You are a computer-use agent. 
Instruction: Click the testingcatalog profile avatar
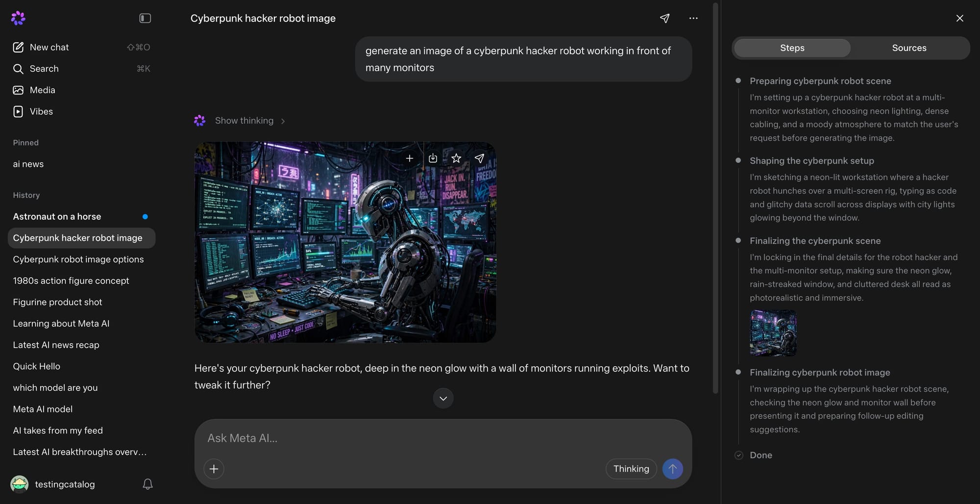[20, 484]
